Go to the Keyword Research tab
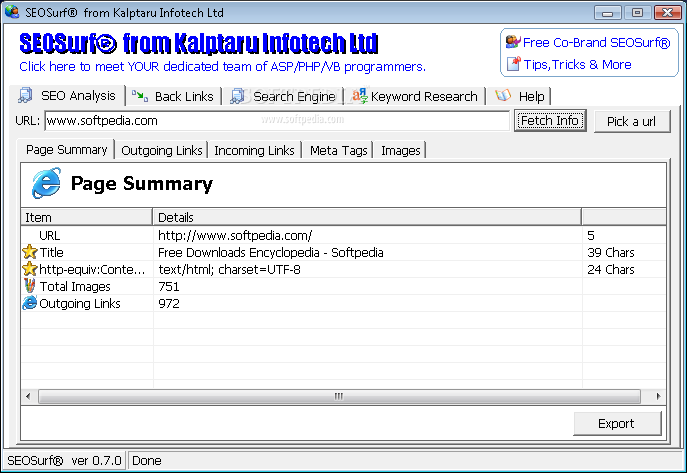Screen dimensions: 687x473 pos(414,96)
